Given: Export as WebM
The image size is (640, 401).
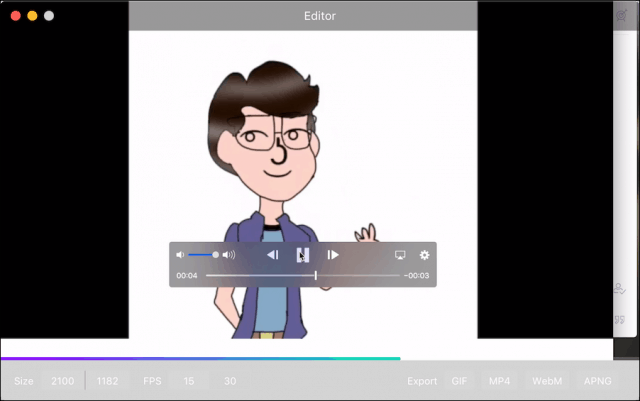Looking at the screenshot, I should (x=547, y=381).
